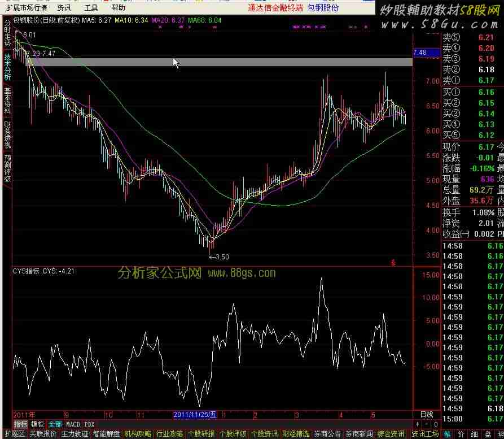Open the 工具 menu

pos(91,8)
